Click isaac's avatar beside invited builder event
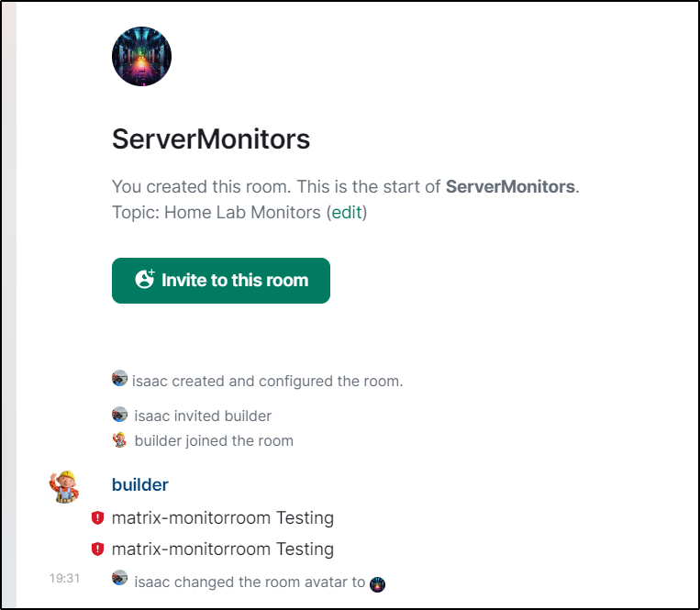 (119, 415)
